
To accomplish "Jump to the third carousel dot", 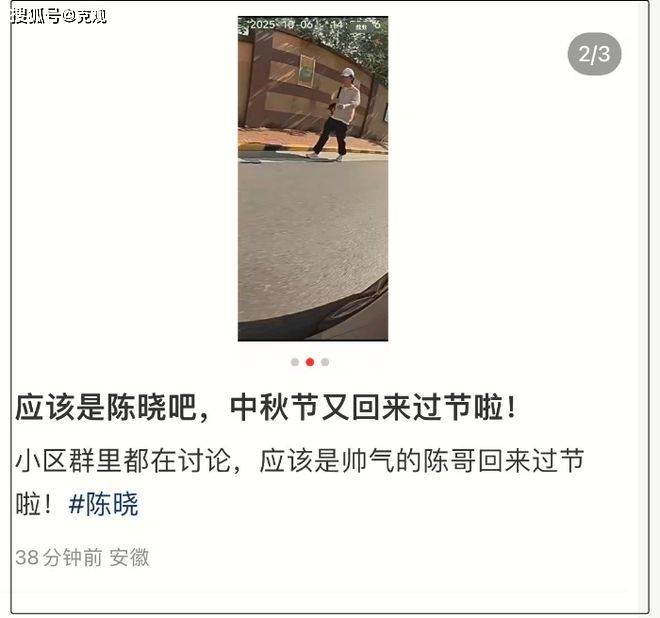I will 325,362.
